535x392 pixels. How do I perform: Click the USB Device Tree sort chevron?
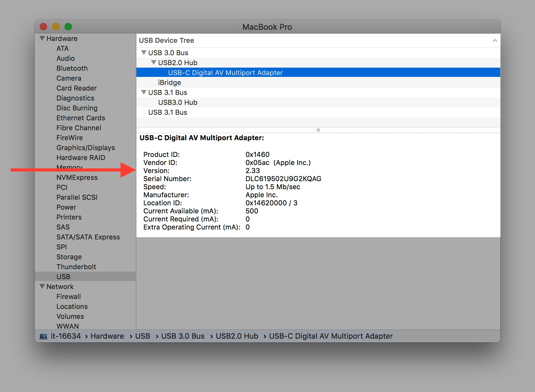[495, 41]
